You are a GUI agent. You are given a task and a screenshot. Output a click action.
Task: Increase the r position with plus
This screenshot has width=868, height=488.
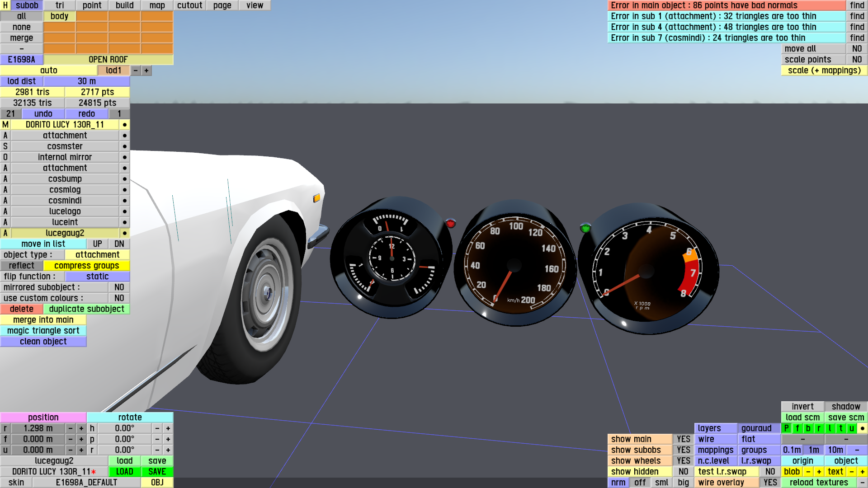pyautogui.click(x=81, y=428)
